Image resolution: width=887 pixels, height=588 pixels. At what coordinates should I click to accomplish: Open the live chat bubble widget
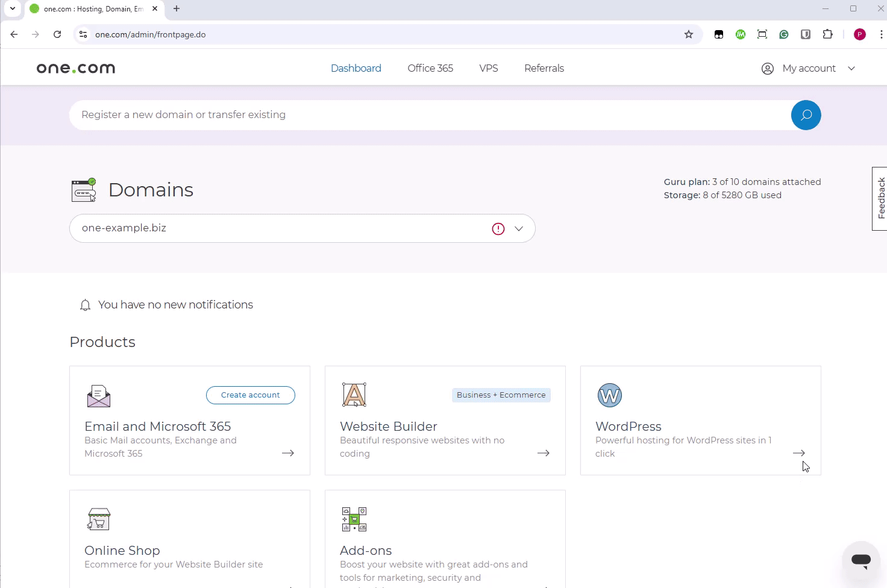860,560
